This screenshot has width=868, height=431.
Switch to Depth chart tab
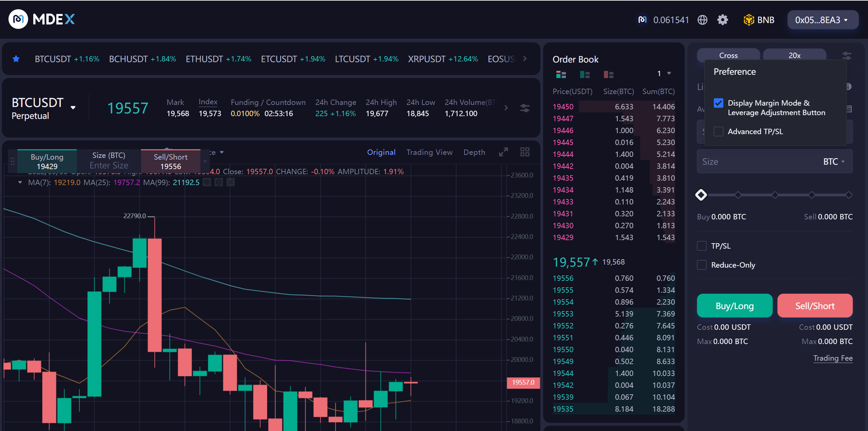click(474, 152)
